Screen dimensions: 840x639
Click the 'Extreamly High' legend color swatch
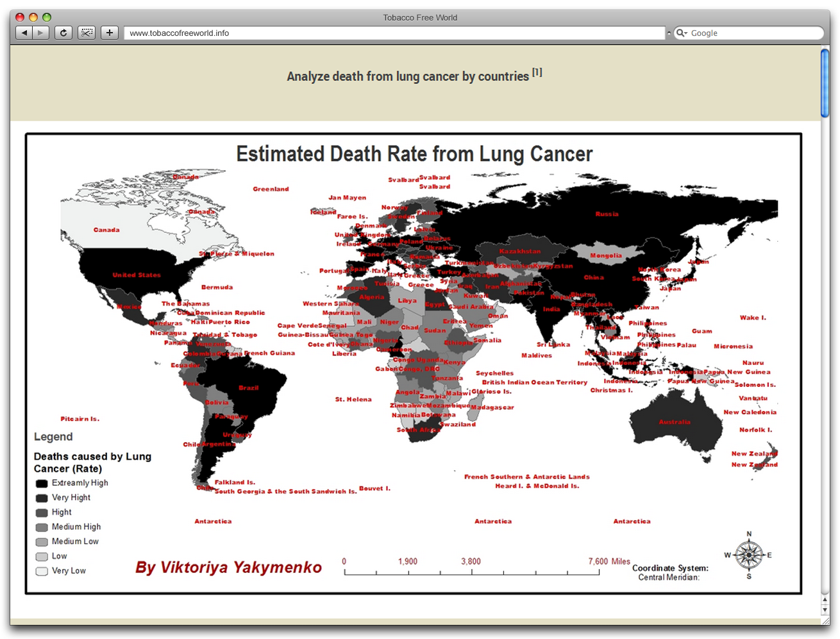(42, 484)
